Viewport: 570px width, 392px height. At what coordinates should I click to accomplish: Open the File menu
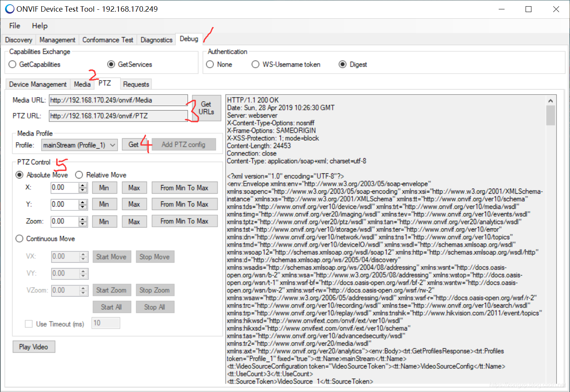tap(14, 26)
